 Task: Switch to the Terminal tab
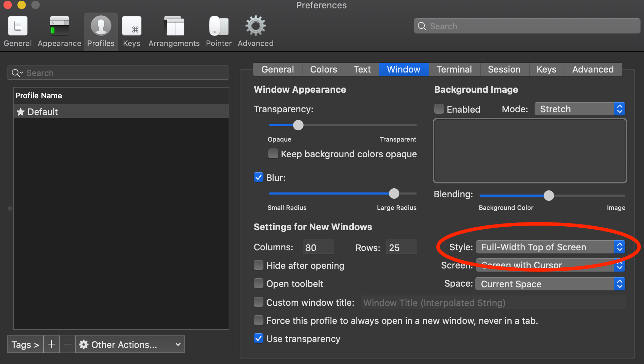pos(454,69)
